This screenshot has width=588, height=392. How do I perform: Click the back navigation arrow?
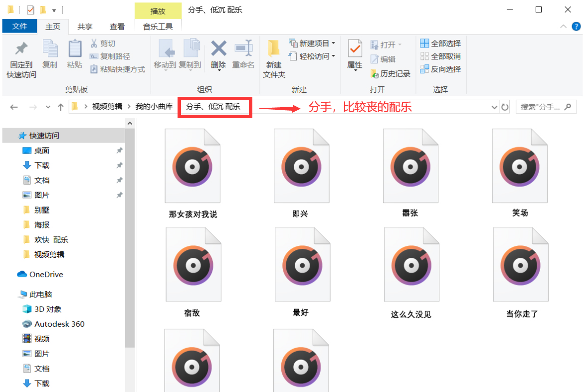coord(14,107)
